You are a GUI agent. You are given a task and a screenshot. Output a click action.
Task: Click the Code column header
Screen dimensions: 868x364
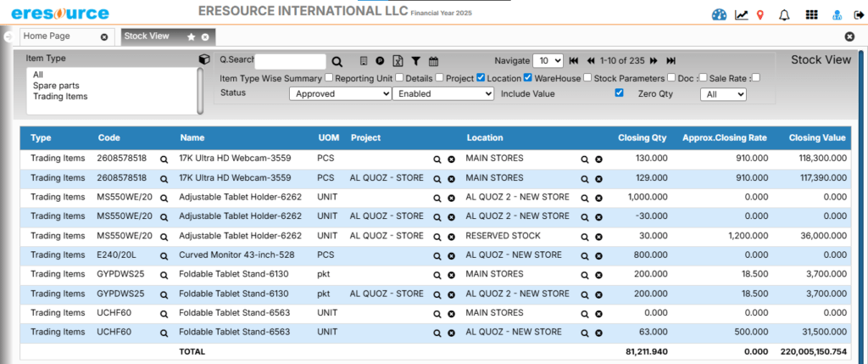click(109, 138)
